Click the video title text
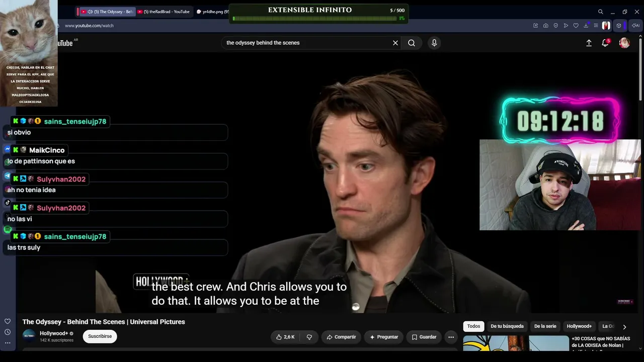The image size is (644, 362). [x=104, y=322]
